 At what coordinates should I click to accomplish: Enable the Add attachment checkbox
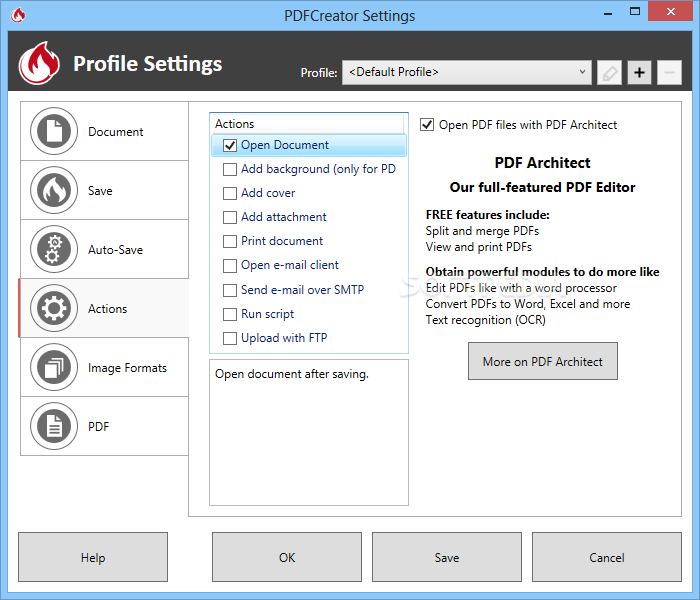coord(230,217)
